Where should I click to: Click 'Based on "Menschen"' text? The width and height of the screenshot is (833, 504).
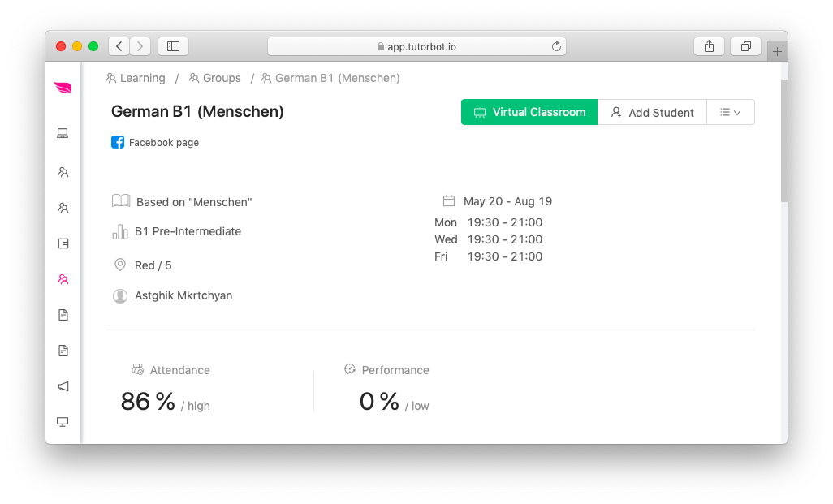(194, 202)
